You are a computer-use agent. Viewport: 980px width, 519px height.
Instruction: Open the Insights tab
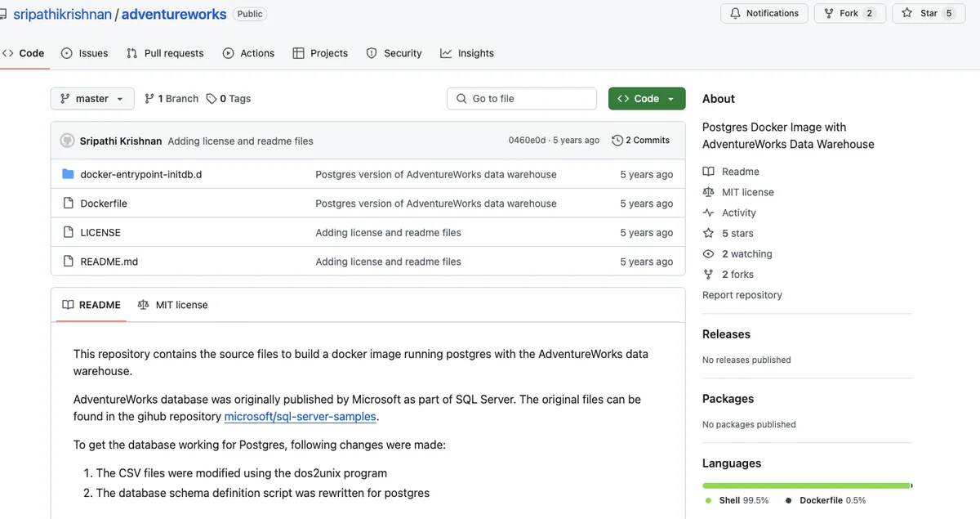point(466,53)
